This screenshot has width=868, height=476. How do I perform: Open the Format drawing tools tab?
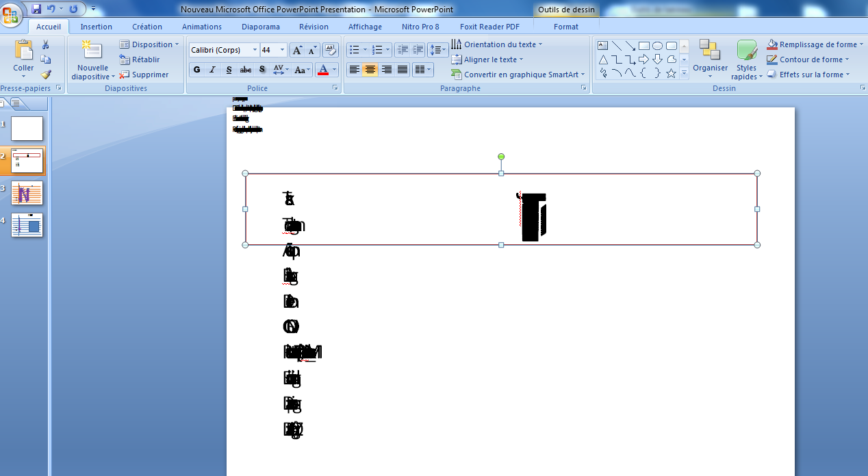[566, 27]
